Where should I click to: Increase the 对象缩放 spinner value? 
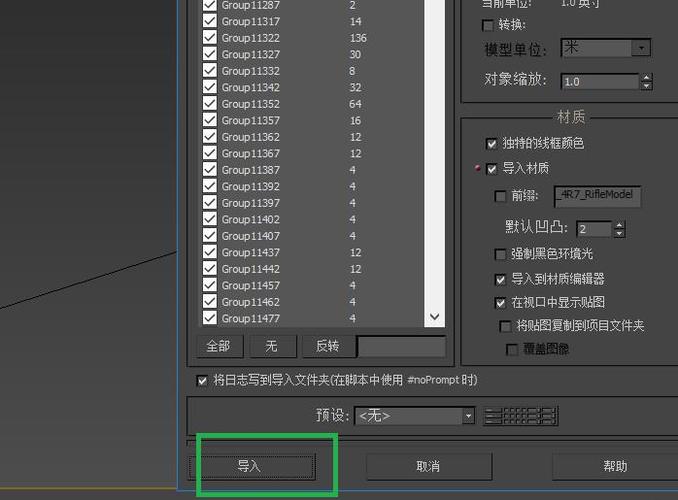(x=646, y=77)
